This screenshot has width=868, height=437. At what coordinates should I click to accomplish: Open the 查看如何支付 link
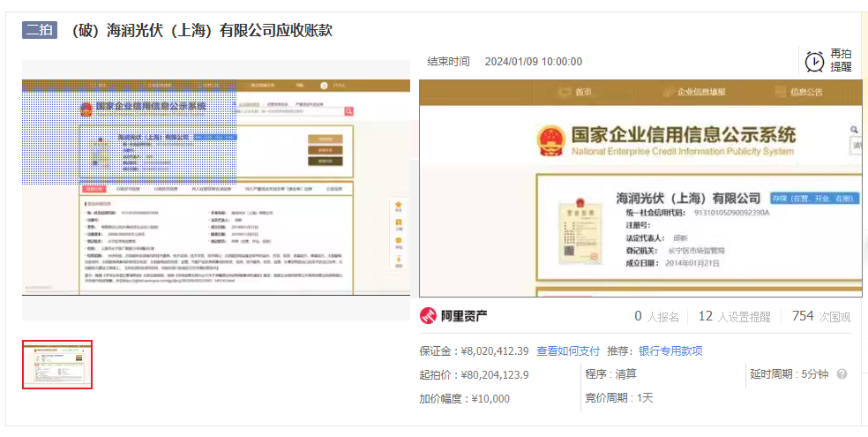click(568, 350)
